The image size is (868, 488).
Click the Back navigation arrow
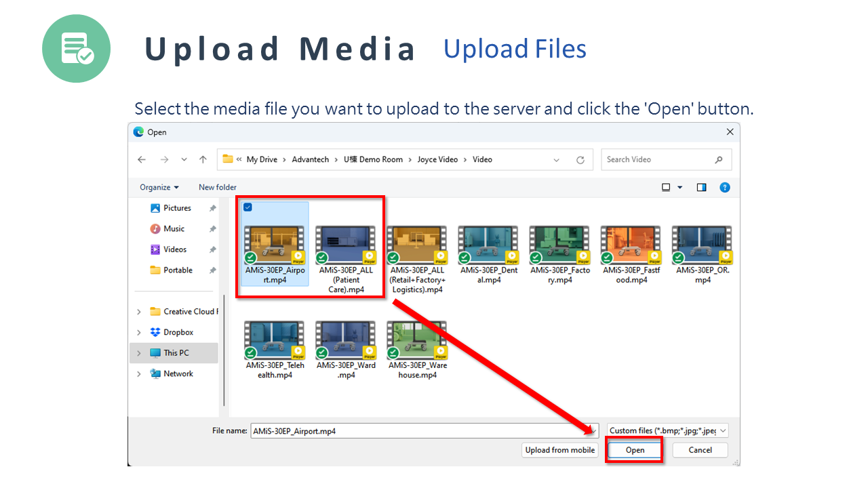141,160
